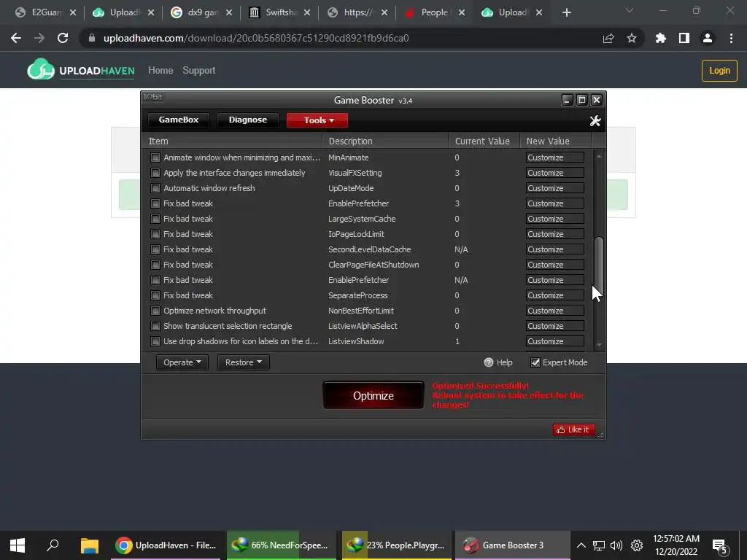Open Customize box for ListviewShadow
This screenshot has height=560, width=747.
tap(555, 341)
